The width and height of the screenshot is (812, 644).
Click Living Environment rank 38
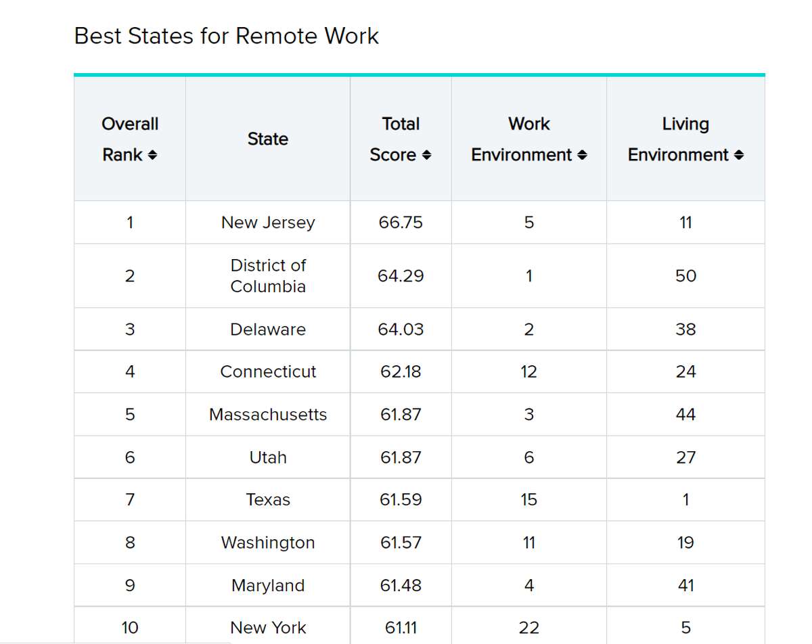(685, 329)
